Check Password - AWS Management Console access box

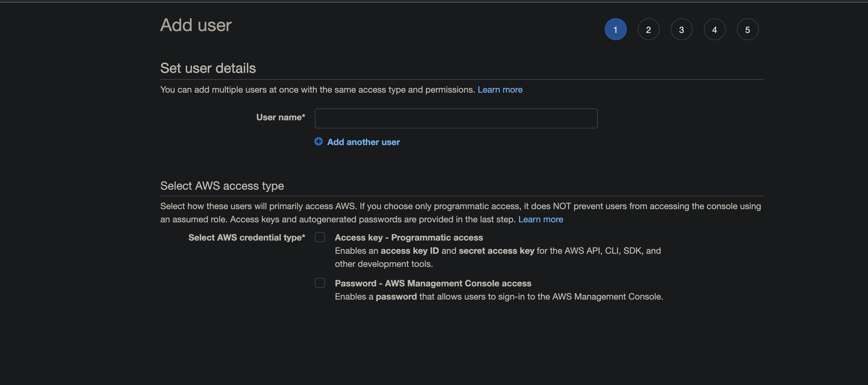tap(320, 283)
